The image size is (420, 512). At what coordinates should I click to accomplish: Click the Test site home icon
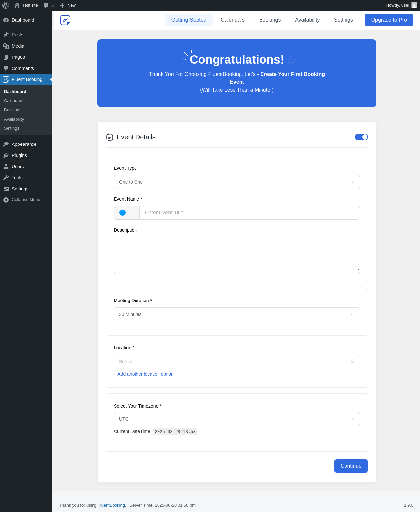click(17, 5)
